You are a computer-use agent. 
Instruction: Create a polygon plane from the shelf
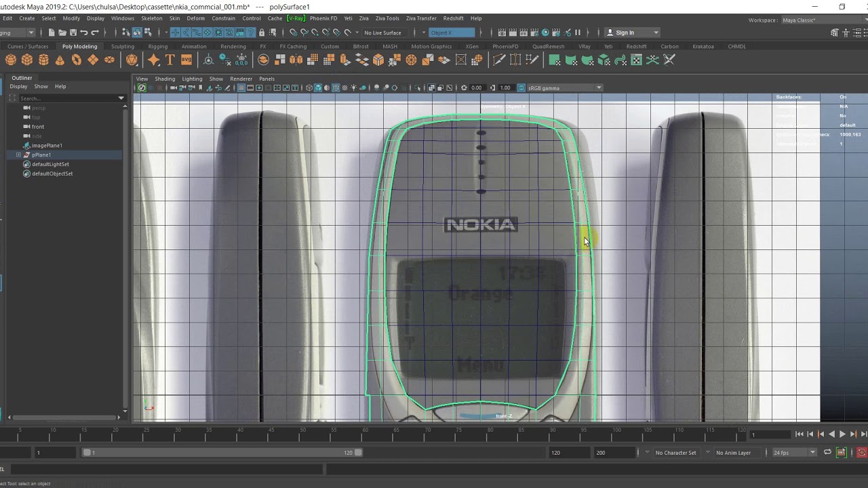pos(93,60)
